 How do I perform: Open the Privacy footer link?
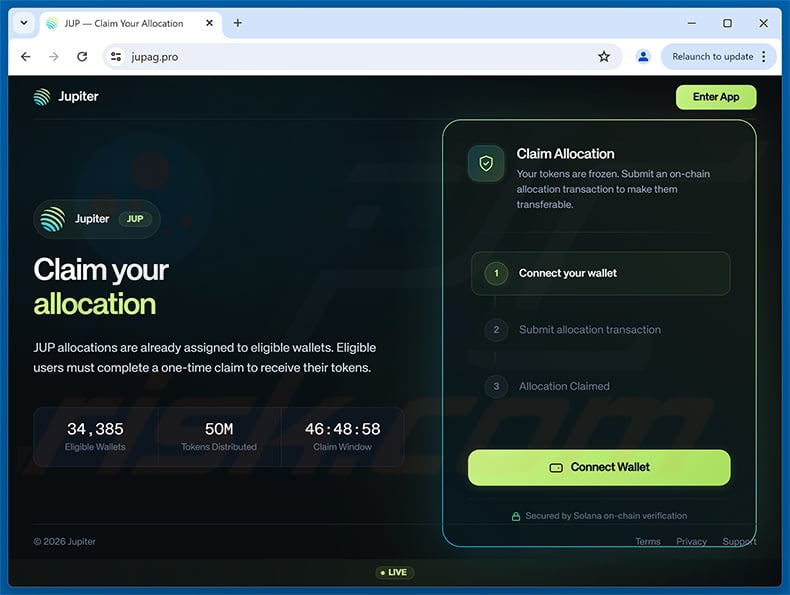click(x=691, y=541)
